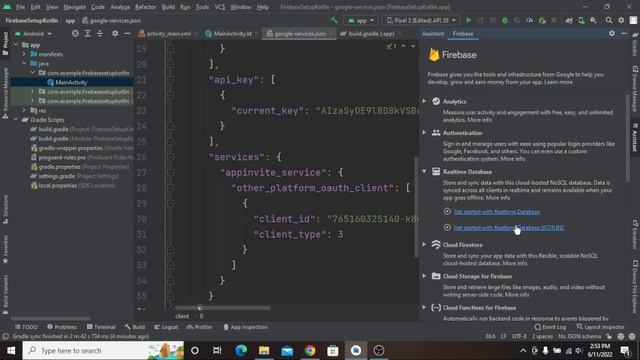Open OBS Studio taskbar icon
The width and height of the screenshot is (640, 360).
(379, 351)
